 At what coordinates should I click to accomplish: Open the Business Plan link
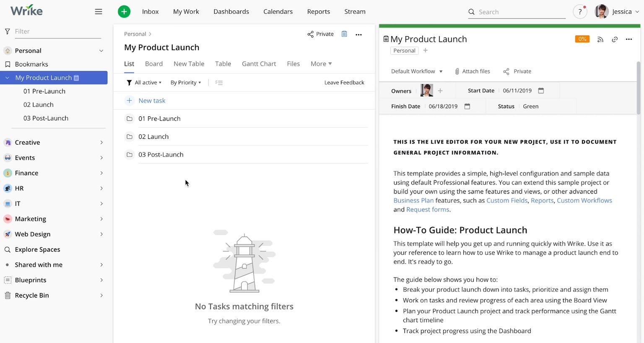pyautogui.click(x=413, y=201)
